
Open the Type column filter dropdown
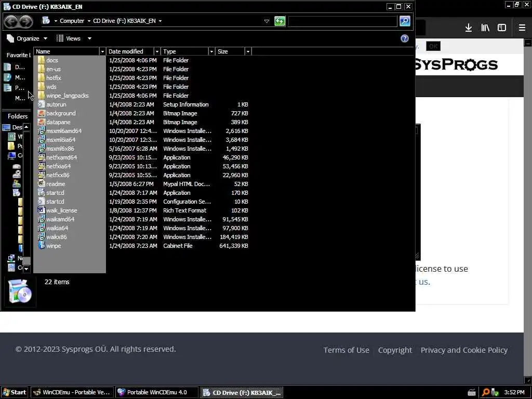pyautogui.click(x=211, y=51)
